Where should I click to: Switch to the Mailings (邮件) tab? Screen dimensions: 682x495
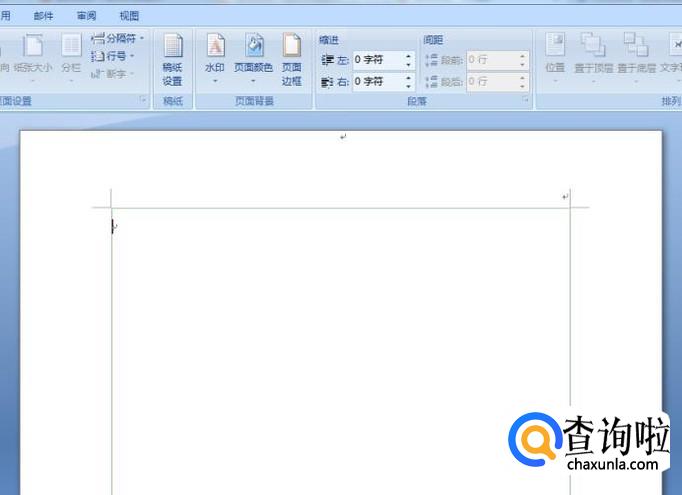pyautogui.click(x=43, y=16)
